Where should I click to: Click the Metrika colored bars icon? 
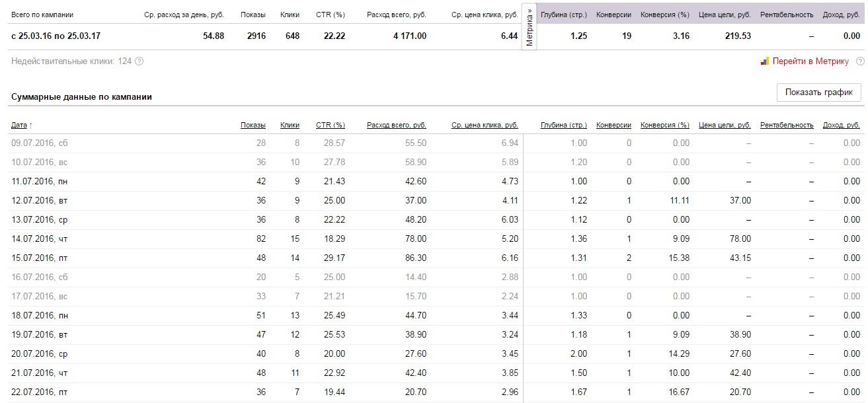click(764, 61)
